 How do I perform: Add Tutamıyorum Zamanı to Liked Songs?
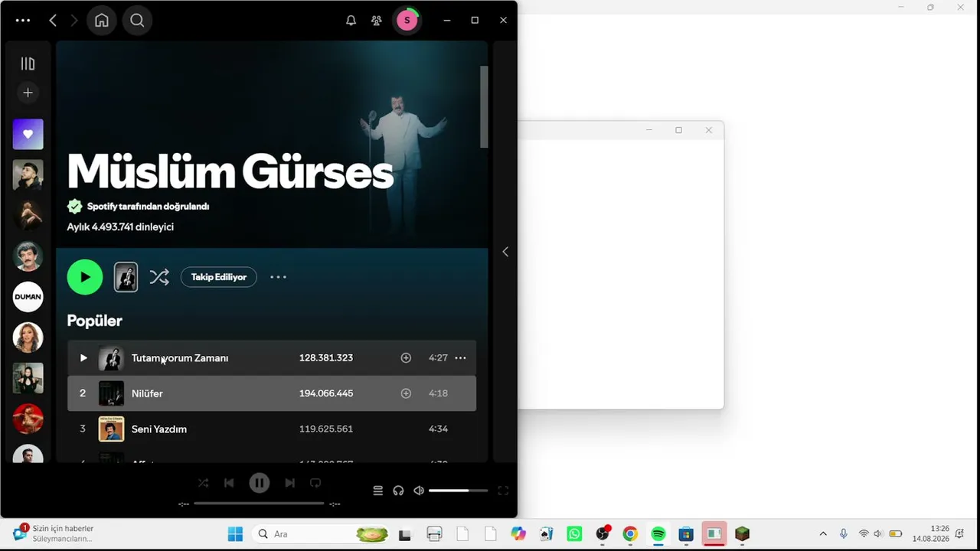pos(406,358)
